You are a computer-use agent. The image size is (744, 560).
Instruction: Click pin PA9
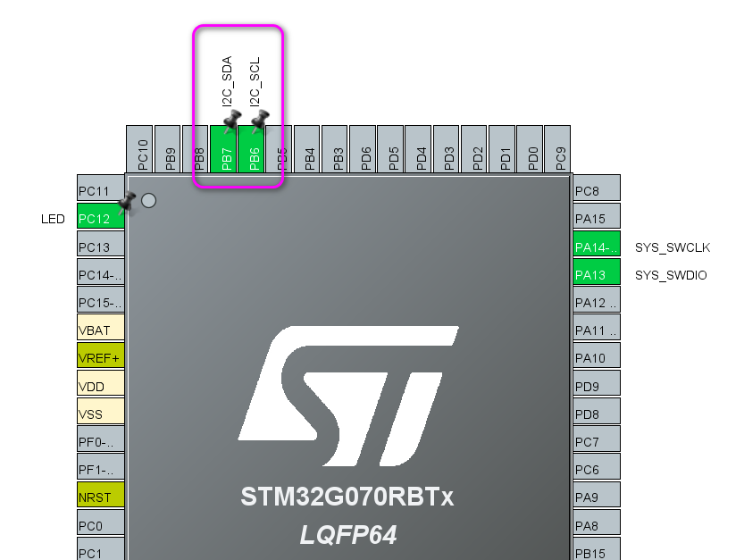coord(597,495)
